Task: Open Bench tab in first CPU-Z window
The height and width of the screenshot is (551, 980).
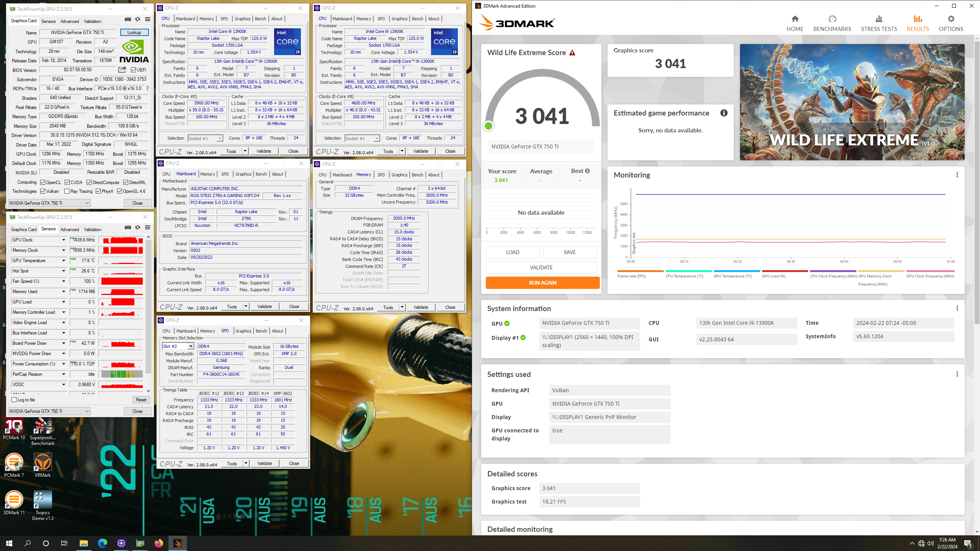Action: point(260,19)
